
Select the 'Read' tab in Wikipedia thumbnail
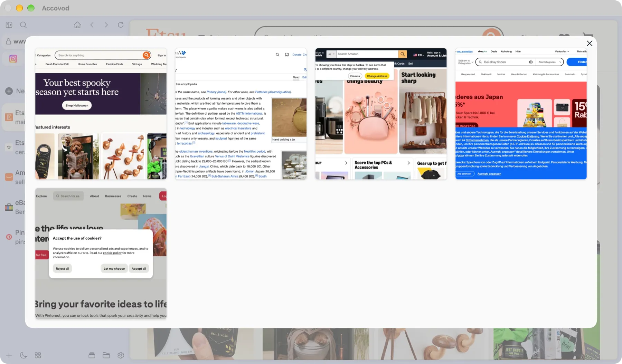click(x=296, y=77)
